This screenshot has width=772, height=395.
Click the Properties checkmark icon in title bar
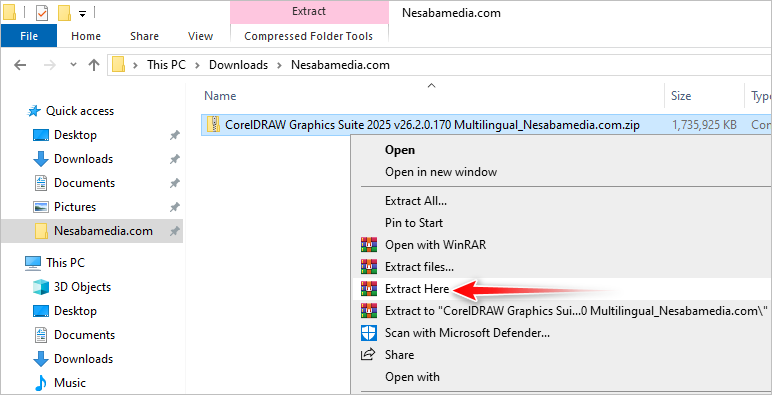pyautogui.click(x=42, y=13)
